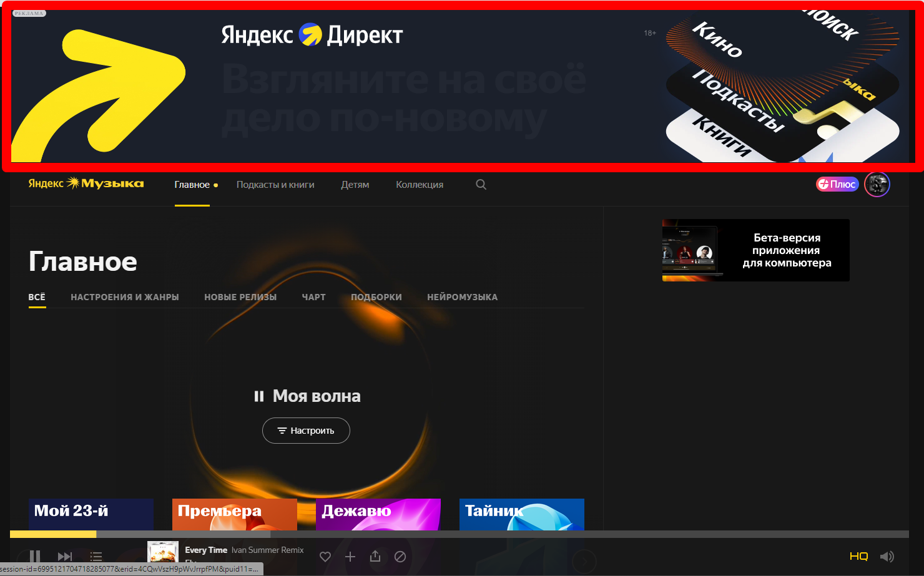
Task: Open the ПОДБОРКИ tab
Action: pos(376,297)
